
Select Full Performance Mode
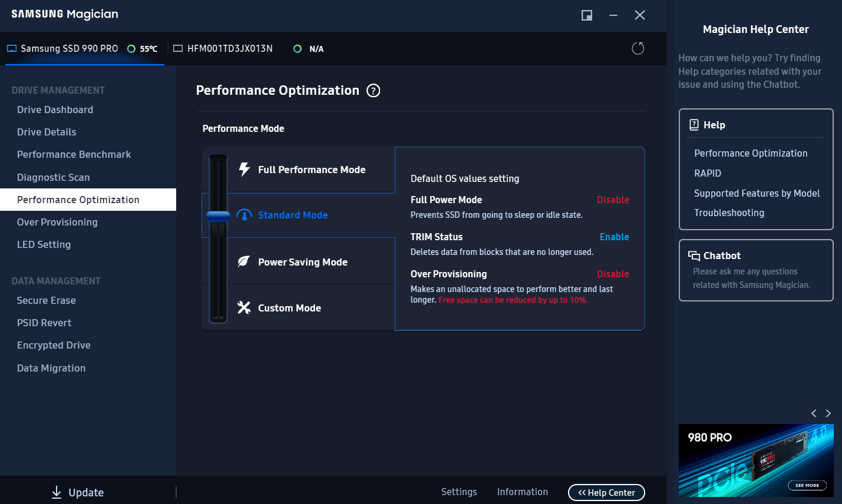tap(311, 170)
